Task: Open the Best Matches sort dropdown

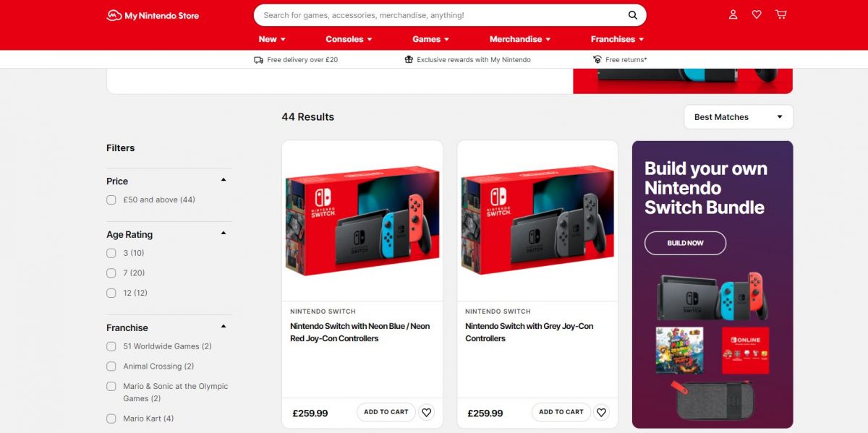Action: 739,117
